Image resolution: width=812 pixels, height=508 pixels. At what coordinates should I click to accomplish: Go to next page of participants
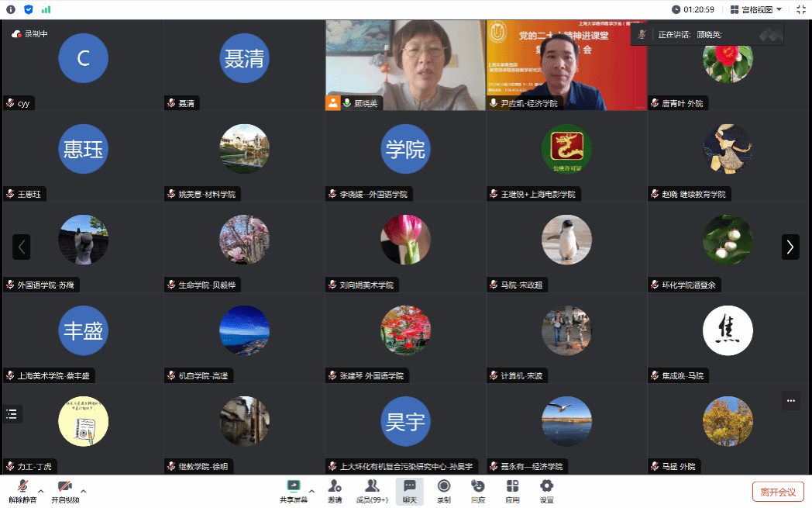point(790,247)
